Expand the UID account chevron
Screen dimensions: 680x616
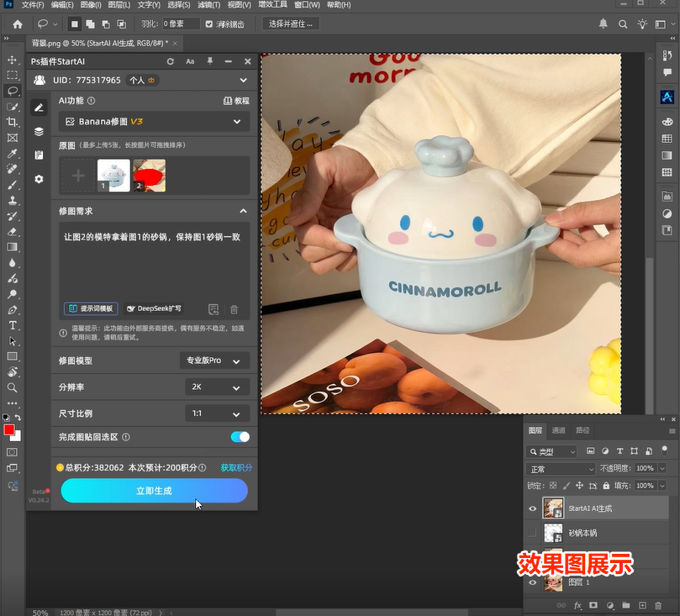coord(243,80)
